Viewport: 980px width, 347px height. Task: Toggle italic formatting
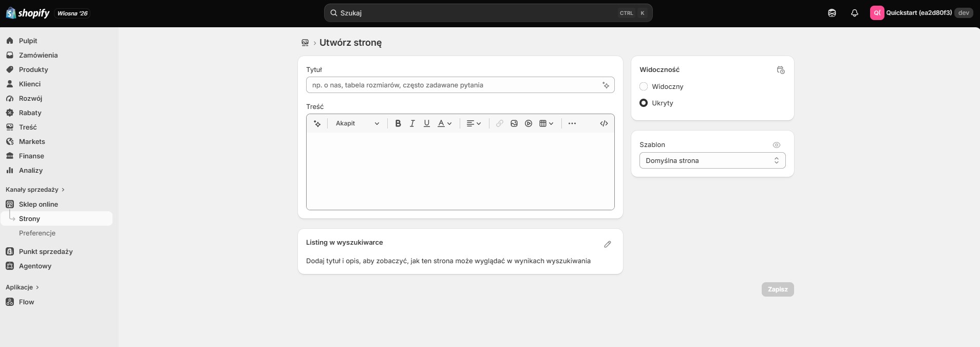pos(412,123)
